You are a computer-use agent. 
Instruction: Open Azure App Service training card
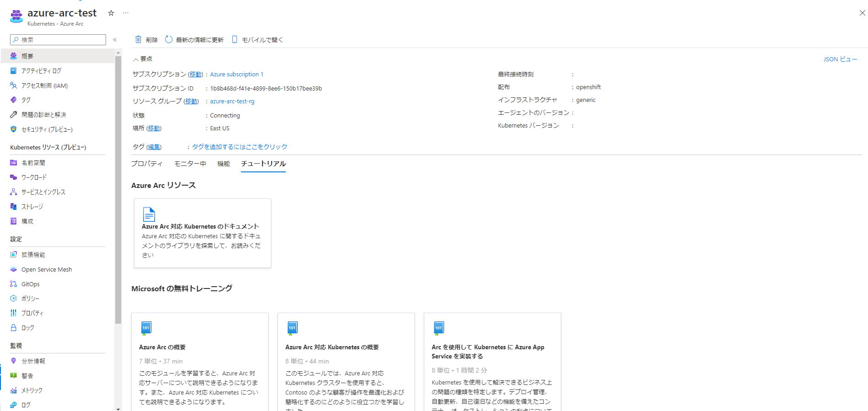click(x=493, y=362)
